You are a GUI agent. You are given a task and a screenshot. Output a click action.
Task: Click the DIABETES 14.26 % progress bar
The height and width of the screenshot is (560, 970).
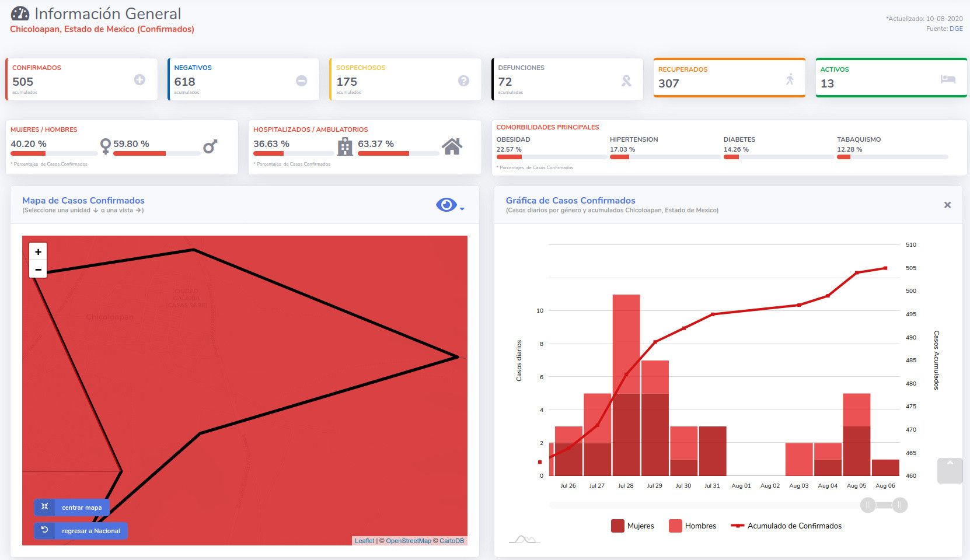779,157
